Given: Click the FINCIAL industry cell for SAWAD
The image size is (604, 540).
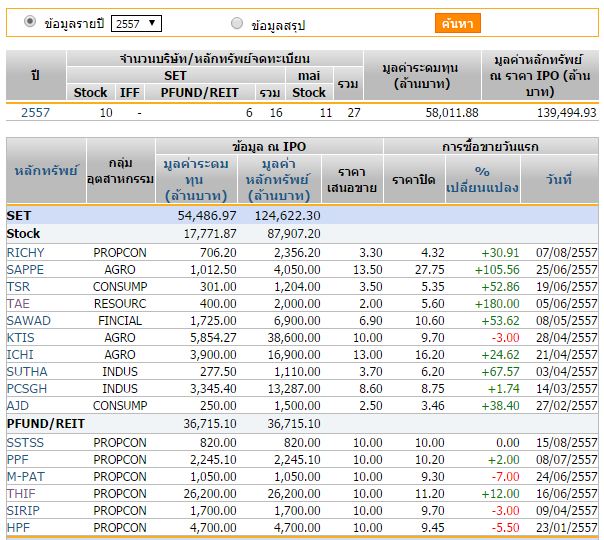Looking at the screenshot, I should tap(120, 320).
